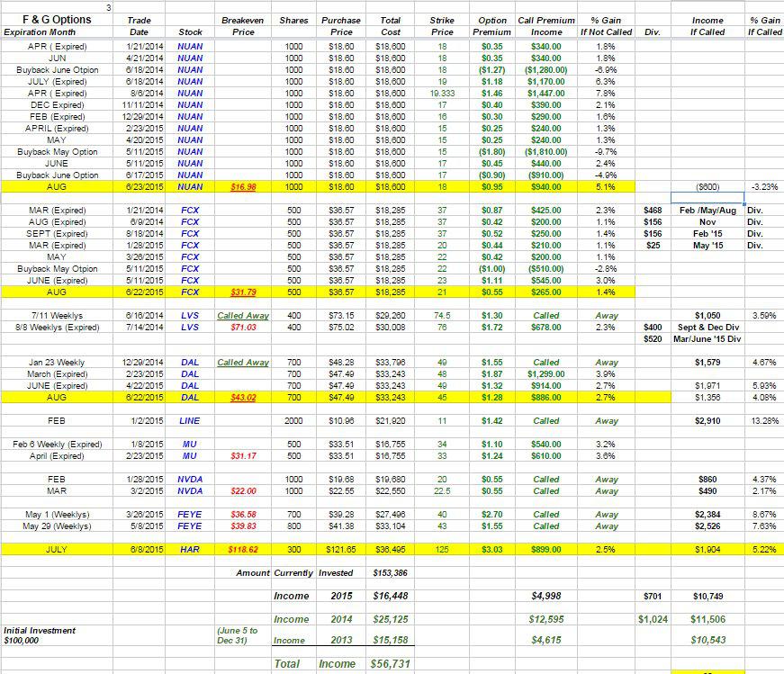784x674 pixels.
Task: Open the LVS row "Called Away" link
Action: click(243, 316)
